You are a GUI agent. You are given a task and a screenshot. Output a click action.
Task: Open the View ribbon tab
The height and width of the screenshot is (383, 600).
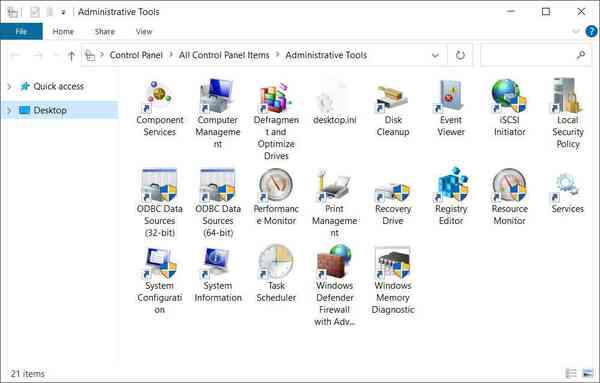tap(144, 31)
